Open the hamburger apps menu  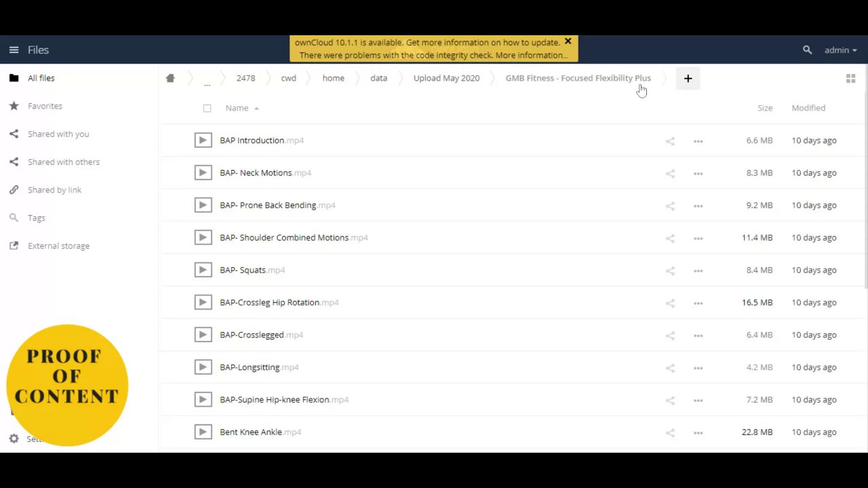click(14, 50)
